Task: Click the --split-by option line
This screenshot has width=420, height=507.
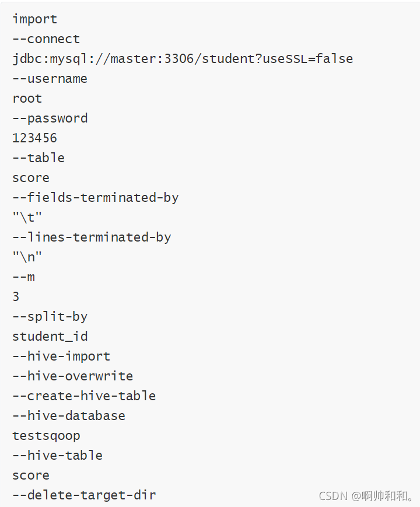Action: coord(50,317)
